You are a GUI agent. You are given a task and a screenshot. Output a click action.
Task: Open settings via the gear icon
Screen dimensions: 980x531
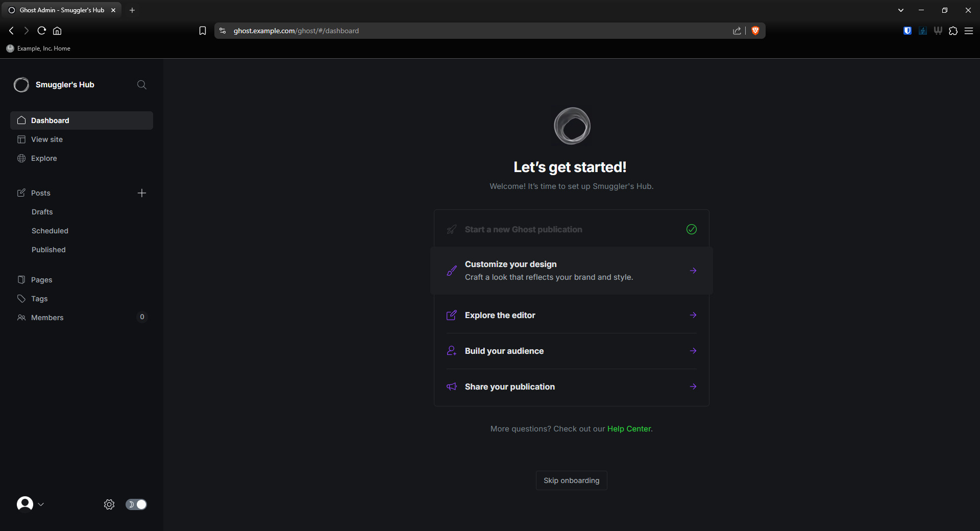pyautogui.click(x=109, y=504)
